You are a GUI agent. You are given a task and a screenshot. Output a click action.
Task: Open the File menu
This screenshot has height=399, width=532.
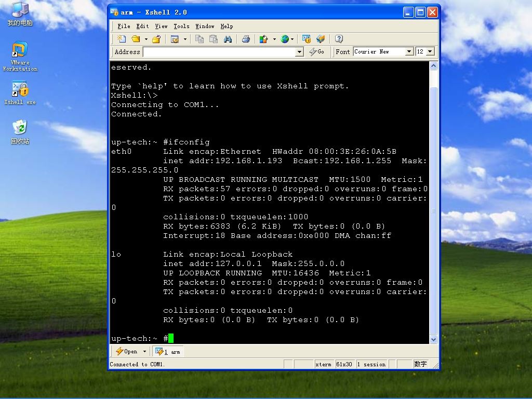point(124,26)
